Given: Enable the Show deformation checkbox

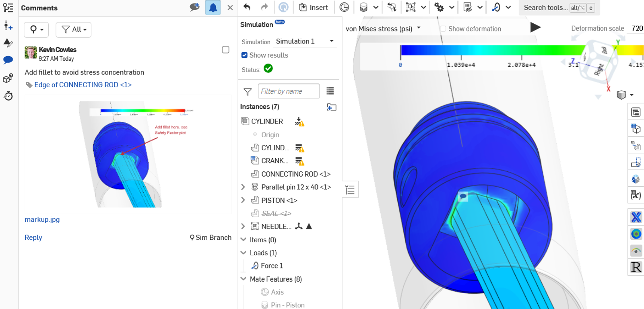Looking at the screenshot, I should (x=443, y=29).
